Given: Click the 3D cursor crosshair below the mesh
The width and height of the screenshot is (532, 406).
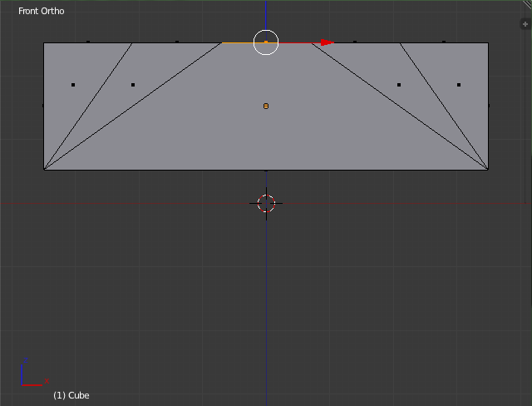Looking at the screenshot, I should click(x=266, y=203).
